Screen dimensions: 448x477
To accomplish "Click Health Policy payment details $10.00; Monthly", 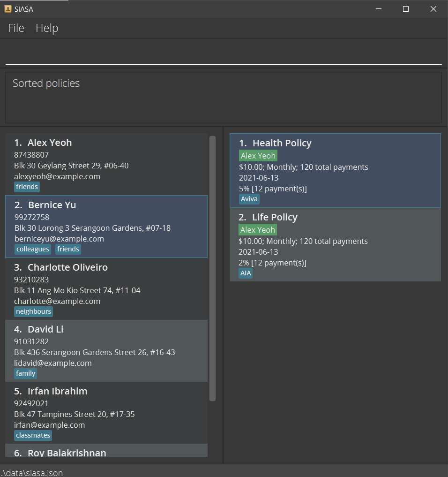I will [x=304, y=167].
